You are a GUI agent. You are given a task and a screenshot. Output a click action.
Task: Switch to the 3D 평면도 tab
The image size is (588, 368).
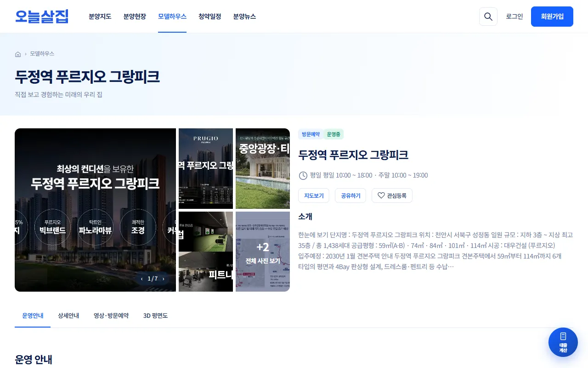(x=155, y=316)
